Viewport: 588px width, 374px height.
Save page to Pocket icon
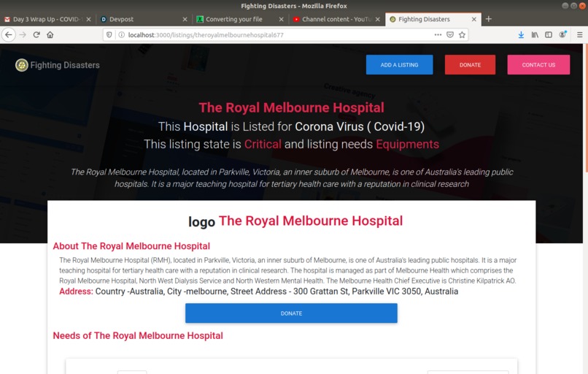450,35
